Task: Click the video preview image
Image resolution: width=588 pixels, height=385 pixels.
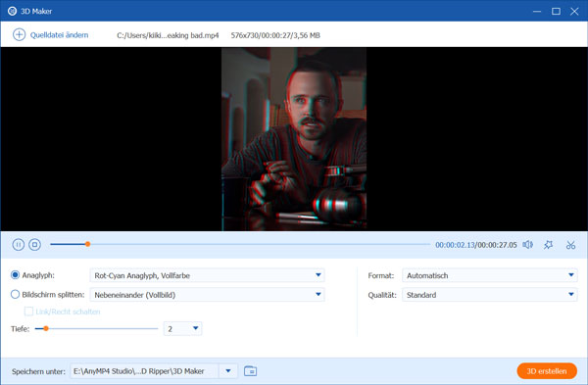Action: 294,139
